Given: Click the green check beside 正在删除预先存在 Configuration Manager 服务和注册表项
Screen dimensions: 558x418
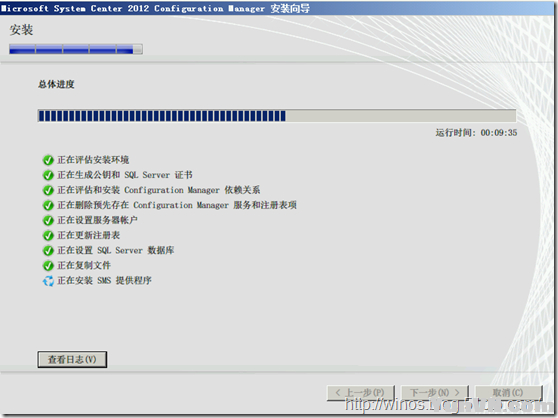Looking at the screenshot, I should tap(48, 205).
